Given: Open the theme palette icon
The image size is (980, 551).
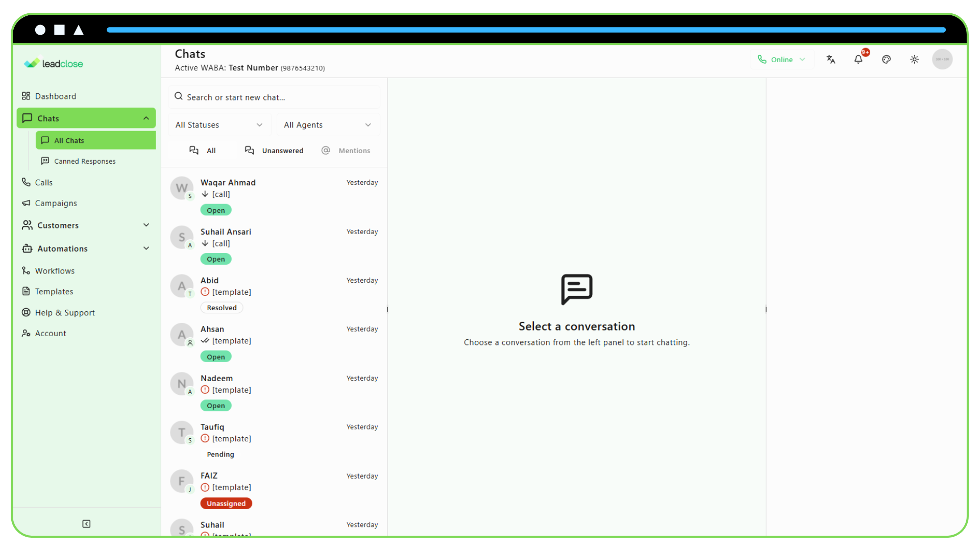Looking at the screenshot, I should 887,59.
